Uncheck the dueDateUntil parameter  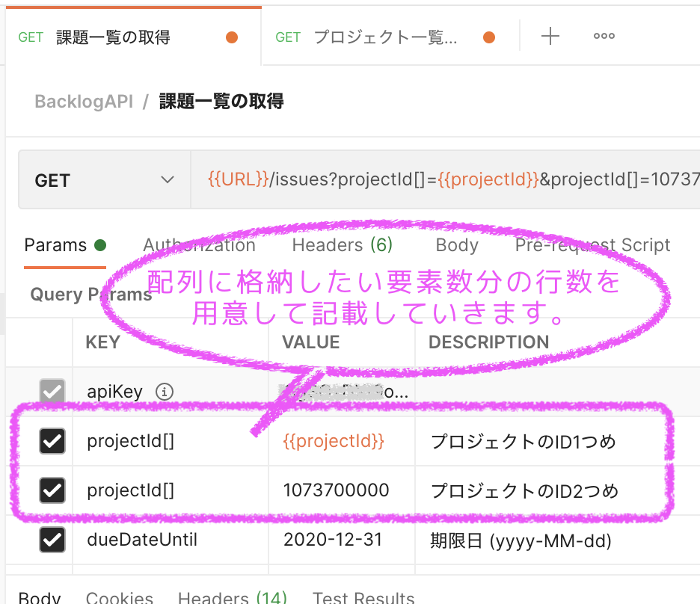52,540
